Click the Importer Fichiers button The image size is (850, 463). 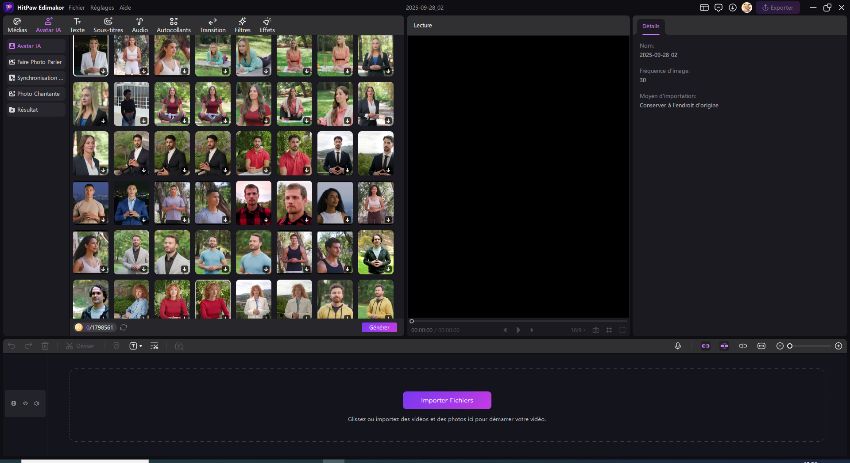446,400
